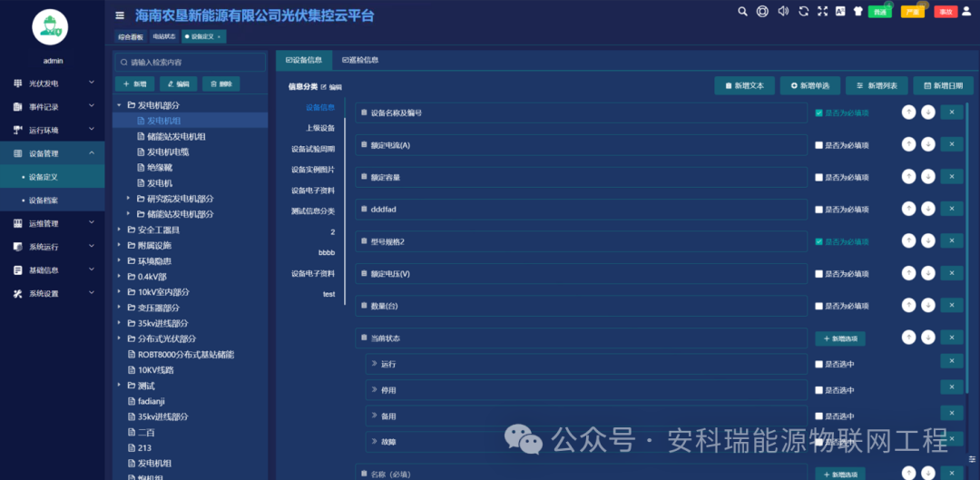Delete the 额定电流(A) field
Image resolution: width=980 pixels, height=480 pixels.
tap(952, 145)
